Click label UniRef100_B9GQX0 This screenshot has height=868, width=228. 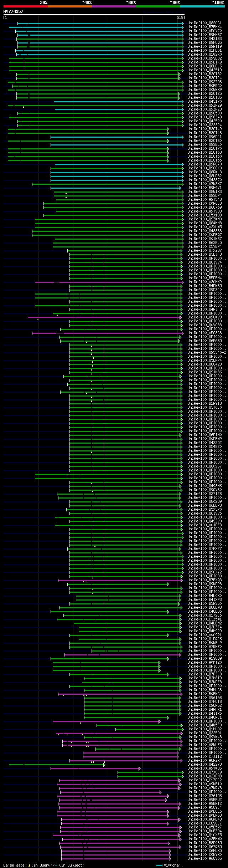point(204,168)
